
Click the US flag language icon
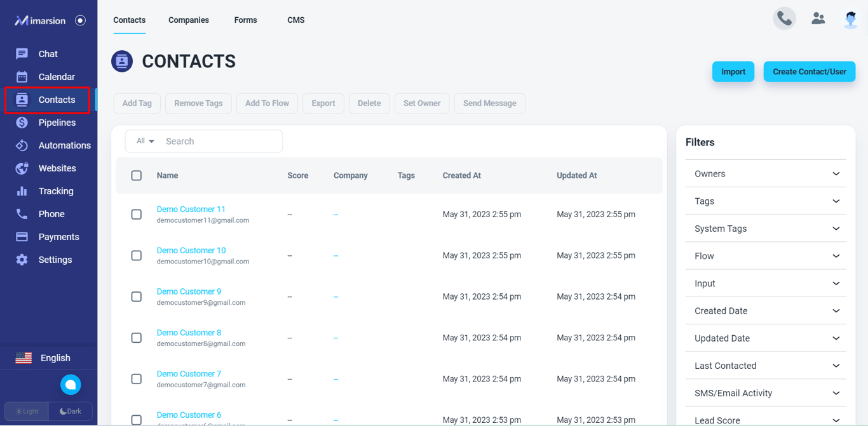24,358
